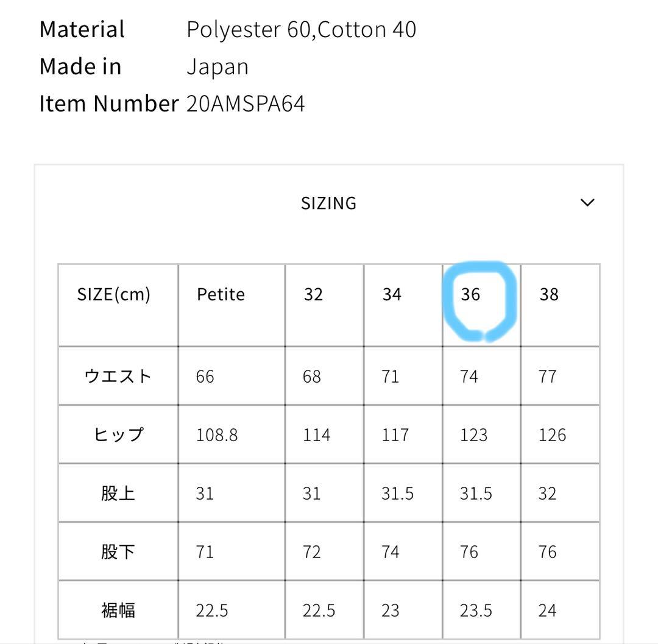Image resolution: width=658 pixels, height=644 pixels.
Task: Click the inseam value 76 under size 38
Action: tap(547, 551)
